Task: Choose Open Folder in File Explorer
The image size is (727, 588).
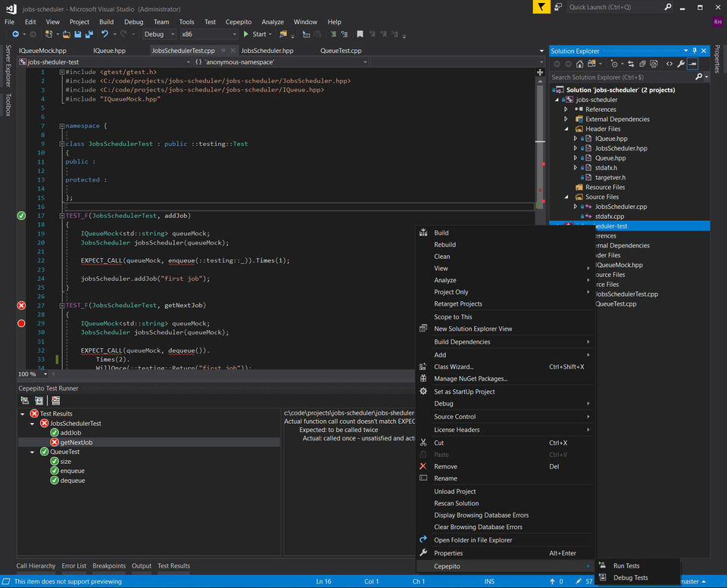Action: tap(505, 540)
